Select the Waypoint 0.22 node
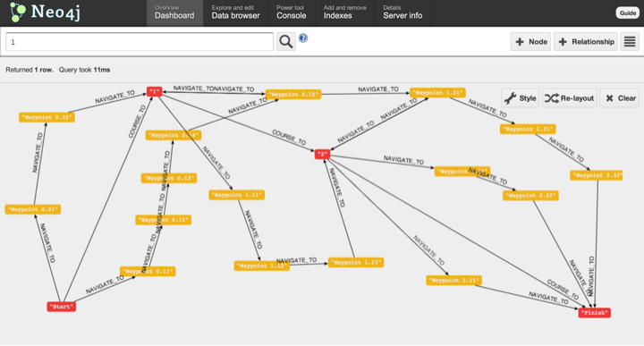 [47, 117]
